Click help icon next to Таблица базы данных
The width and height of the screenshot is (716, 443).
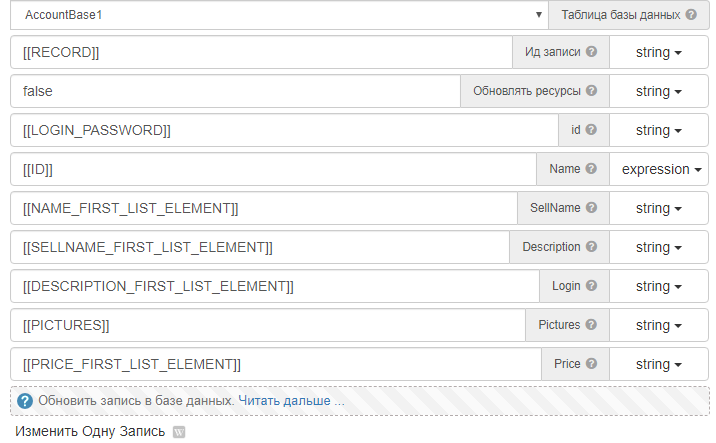[x=691, y=15]
